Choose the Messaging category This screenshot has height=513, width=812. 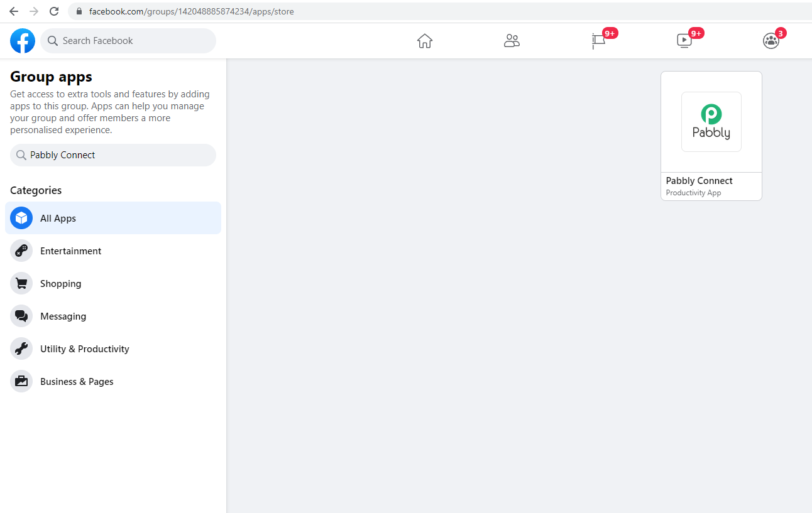(x=113, y=316)
